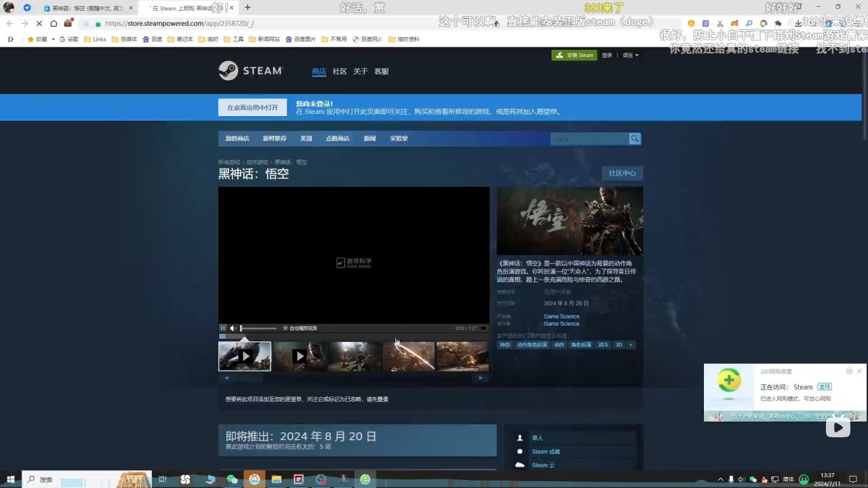This screenshot has height=488, width=868.
Task: Open 您的商店 store tab
Action: (x=237, y=138)
